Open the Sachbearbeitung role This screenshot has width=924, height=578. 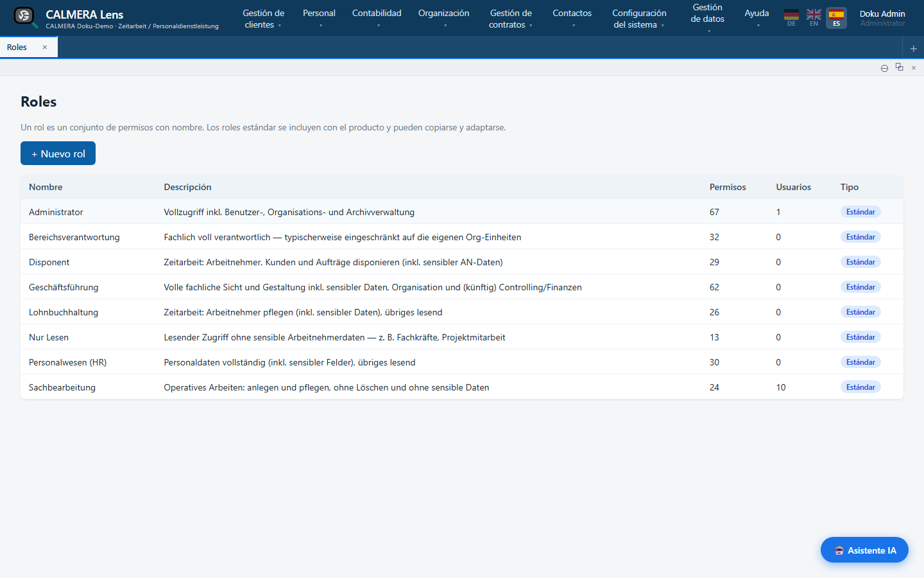[462, 387]
